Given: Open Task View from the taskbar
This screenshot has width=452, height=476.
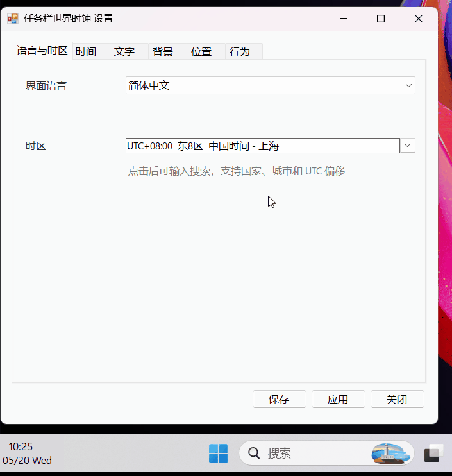Looking at the screenshot, I should click(433, 454).
